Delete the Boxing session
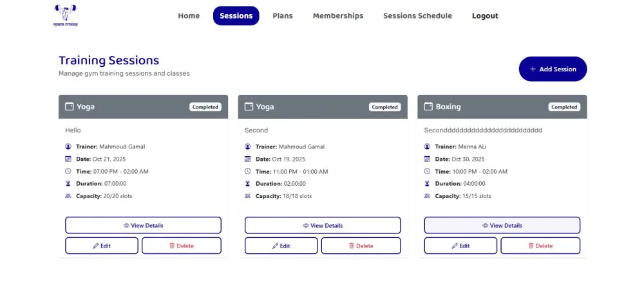This screenshot has height=299, width=644. point(540,246)
